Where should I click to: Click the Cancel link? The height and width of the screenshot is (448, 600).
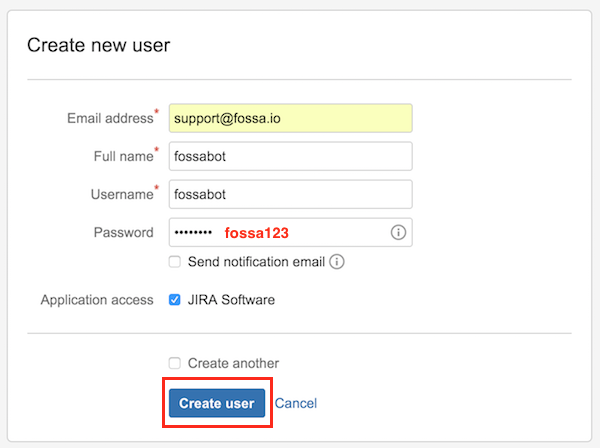click(296, 403)
